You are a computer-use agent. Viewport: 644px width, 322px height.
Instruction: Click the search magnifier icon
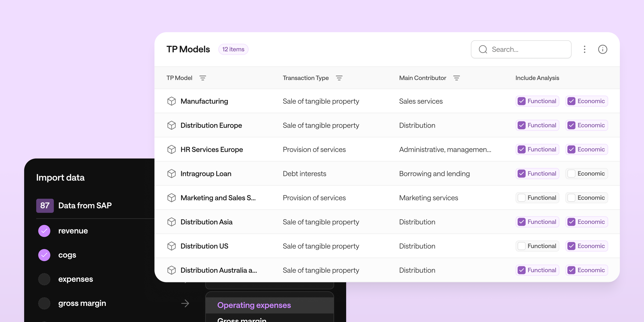point(483,49)
